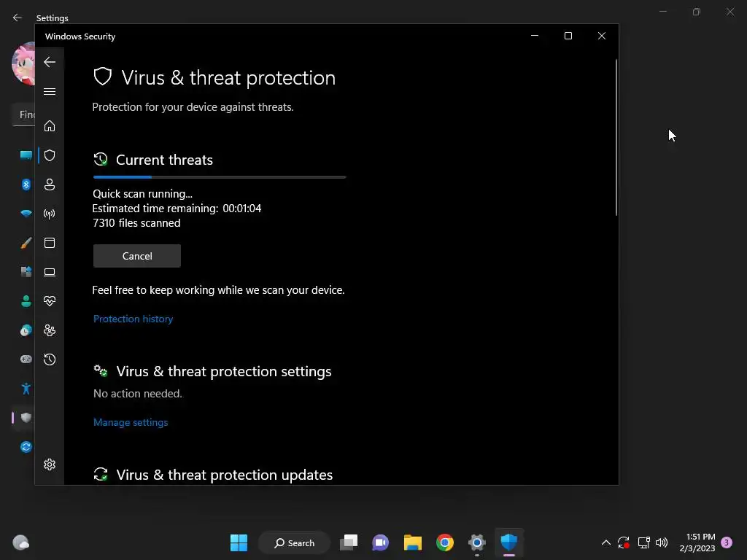Viewport: 747px width, 560px height.
Task: Click Current threats heading
Action: point(164,160)
